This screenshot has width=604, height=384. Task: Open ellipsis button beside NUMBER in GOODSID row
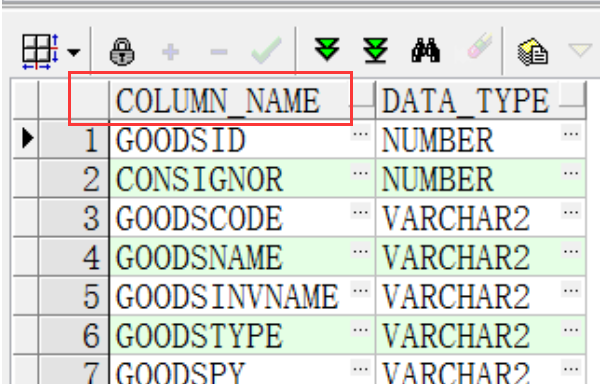click(x=571, y=134)
